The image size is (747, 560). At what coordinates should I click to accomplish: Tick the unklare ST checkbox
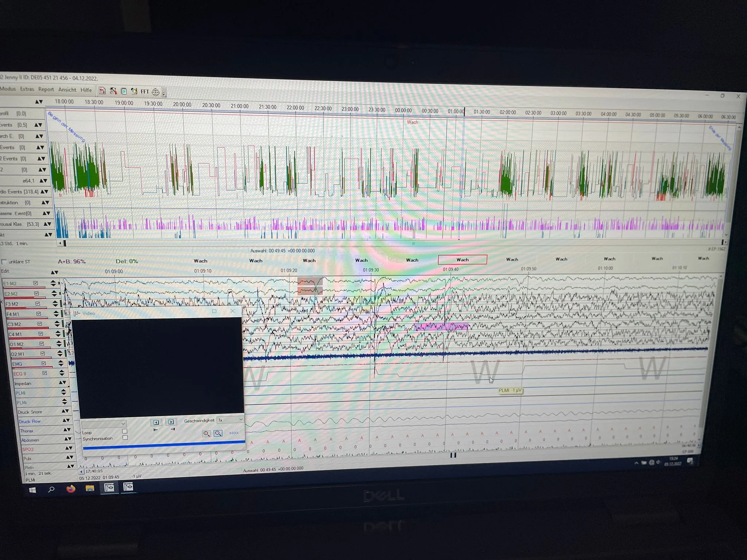(4, 262)
